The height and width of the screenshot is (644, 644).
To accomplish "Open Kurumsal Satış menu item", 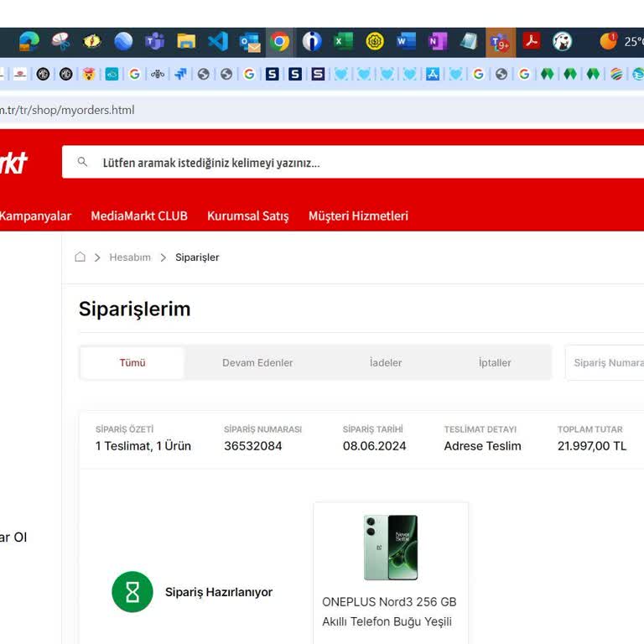I will coord(248,216).
